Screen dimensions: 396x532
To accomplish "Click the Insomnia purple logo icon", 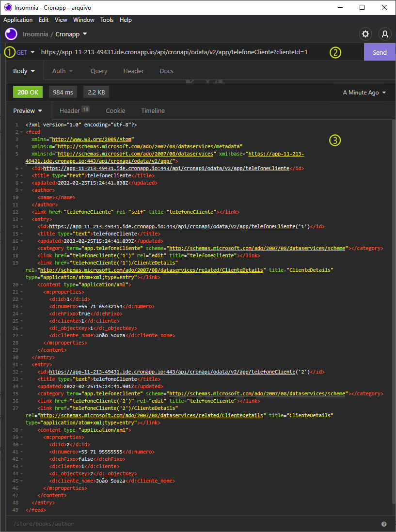I will coord(11,34).
